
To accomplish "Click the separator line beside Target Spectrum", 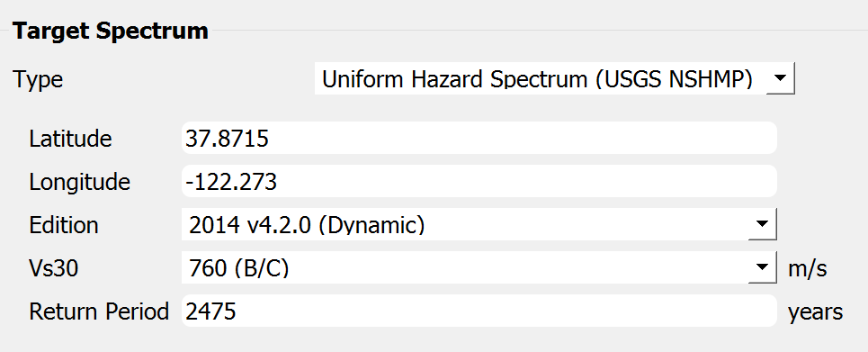I will [x=538, y=31].
